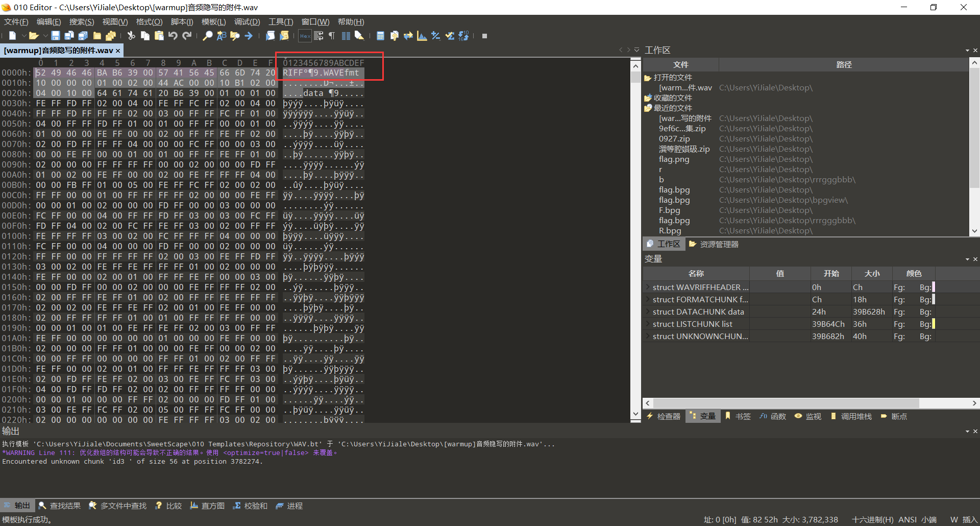This screenshot has height=526, width=980.
Task: Click FORMATCHUNK background color swatch
Action: (x=933, y=299)
